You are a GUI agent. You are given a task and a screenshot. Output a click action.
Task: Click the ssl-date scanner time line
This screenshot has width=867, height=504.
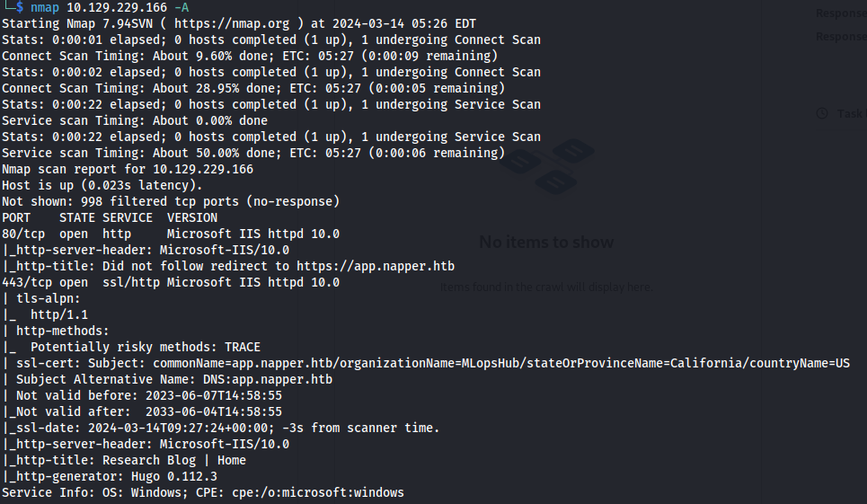tap(221, 428)
